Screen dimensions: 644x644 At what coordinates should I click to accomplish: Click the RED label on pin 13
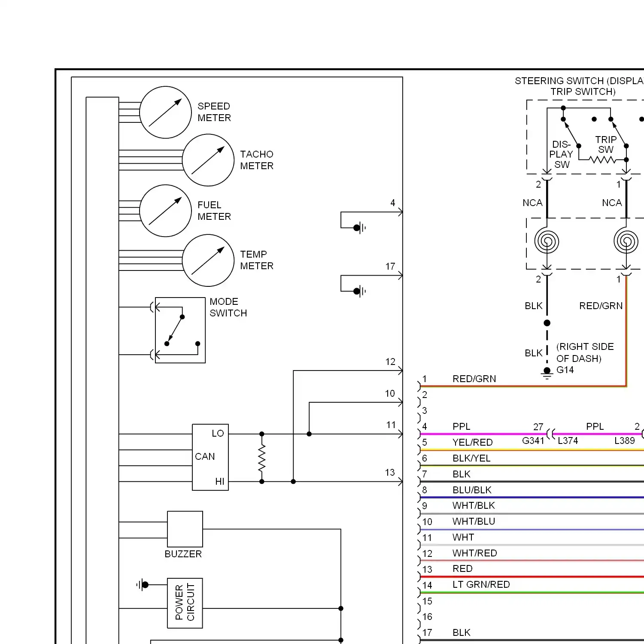[462, 568]
